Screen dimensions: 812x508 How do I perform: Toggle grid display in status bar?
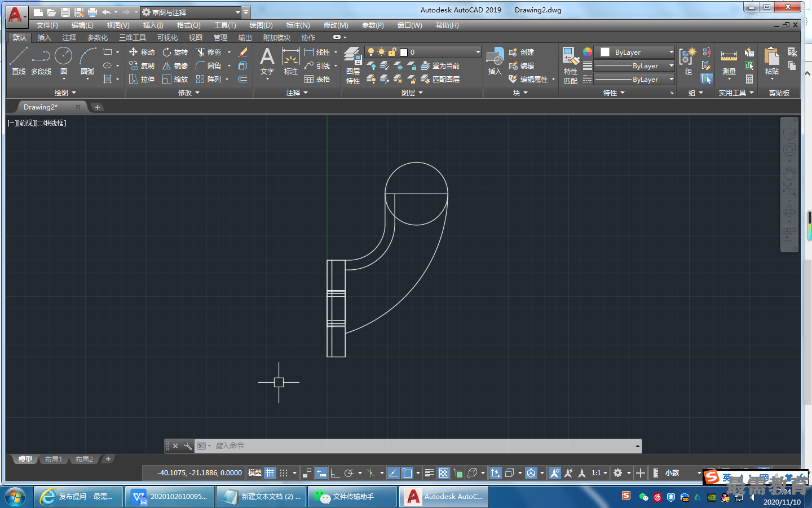click(270, 473)
